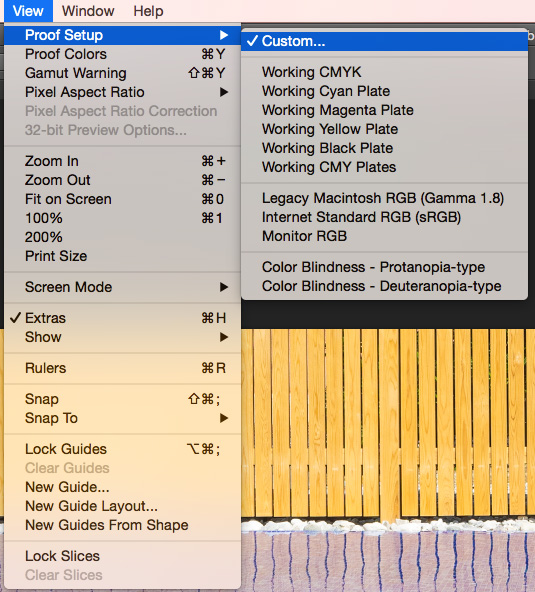This screenshot has height=592, width=535.
Task: Toggle Rulers visibility
Action: point(123,368)
